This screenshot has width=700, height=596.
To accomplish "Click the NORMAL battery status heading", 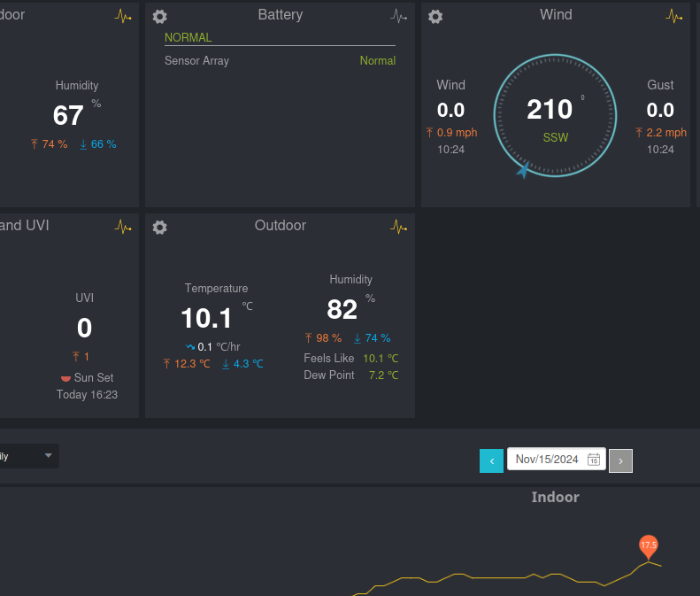I will 188,37.
